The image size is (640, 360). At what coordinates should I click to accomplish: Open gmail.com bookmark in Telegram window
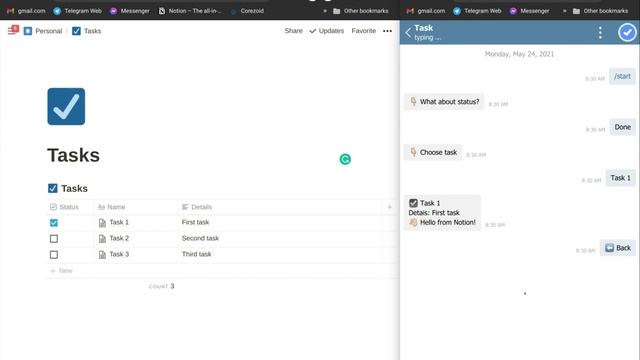tap(426, 11)
